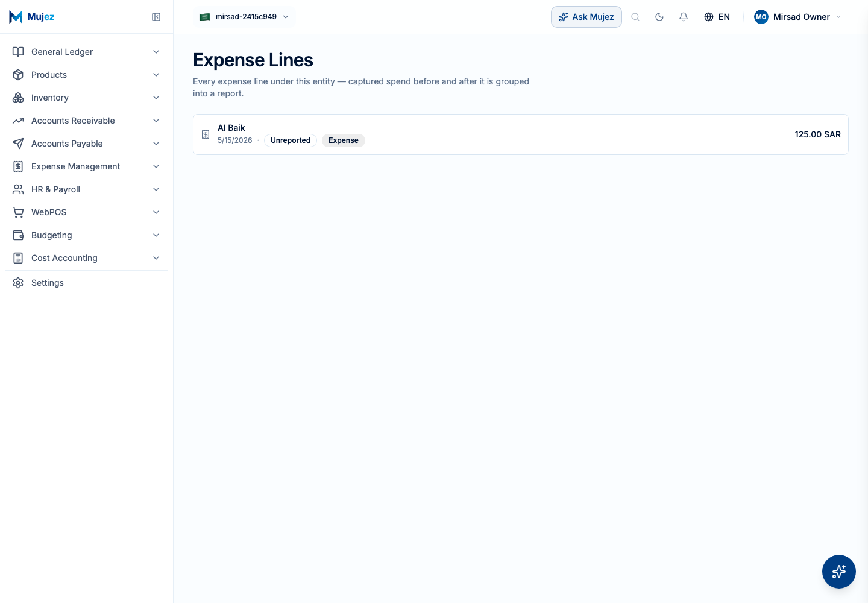The height and width of the screenshot is (603, 868).
Task: Click the Cost Accounting calculator icon
Action: click(18, 258)
